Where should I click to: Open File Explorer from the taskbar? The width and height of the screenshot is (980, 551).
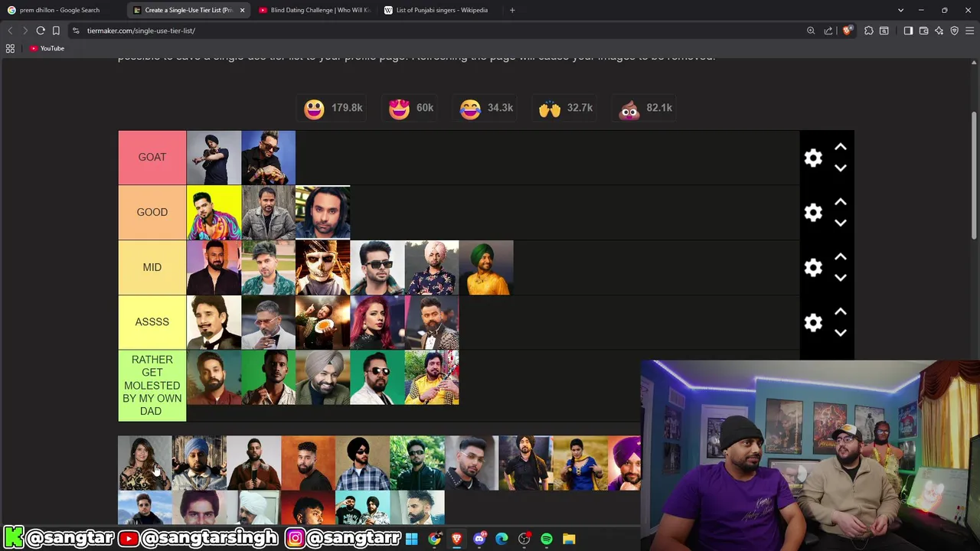[569, 539]
